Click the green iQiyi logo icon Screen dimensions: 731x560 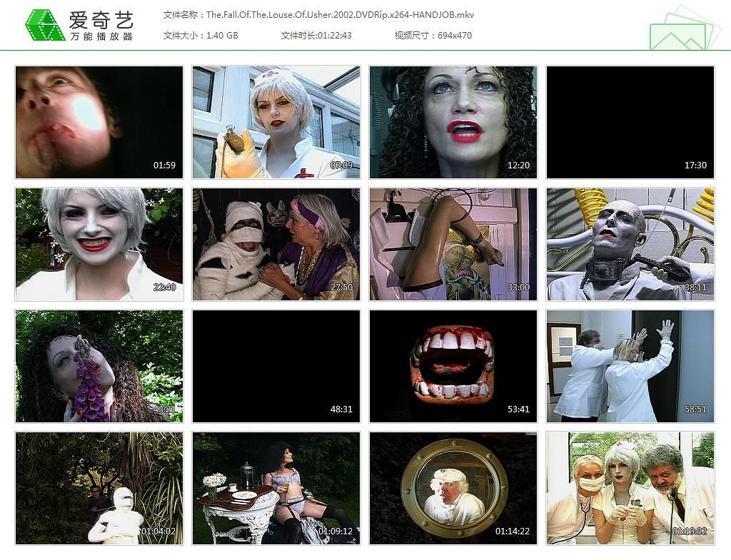click(x=44, y=25)
